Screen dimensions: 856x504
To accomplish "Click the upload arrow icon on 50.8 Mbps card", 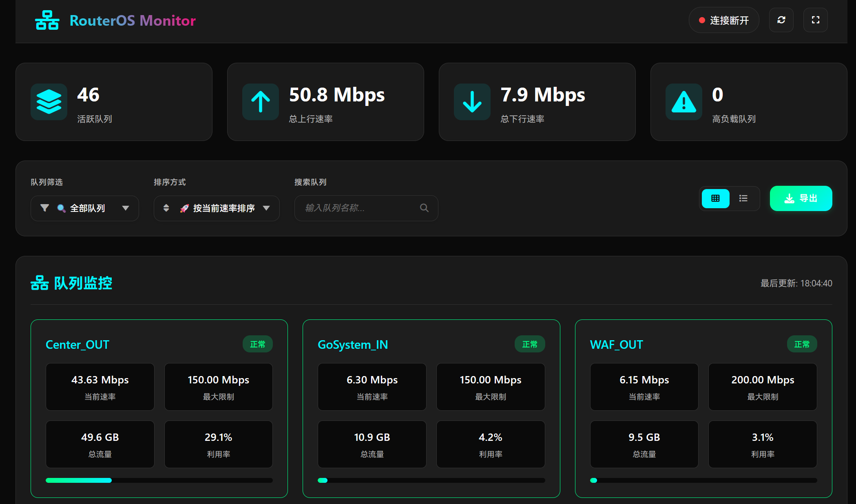I will point(261,102).
